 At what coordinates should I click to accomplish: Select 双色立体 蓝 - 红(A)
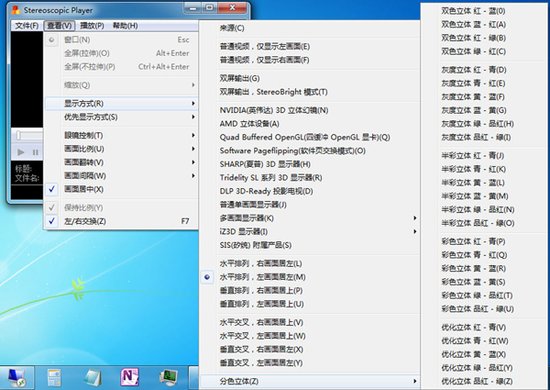click(x=484, y=25)
